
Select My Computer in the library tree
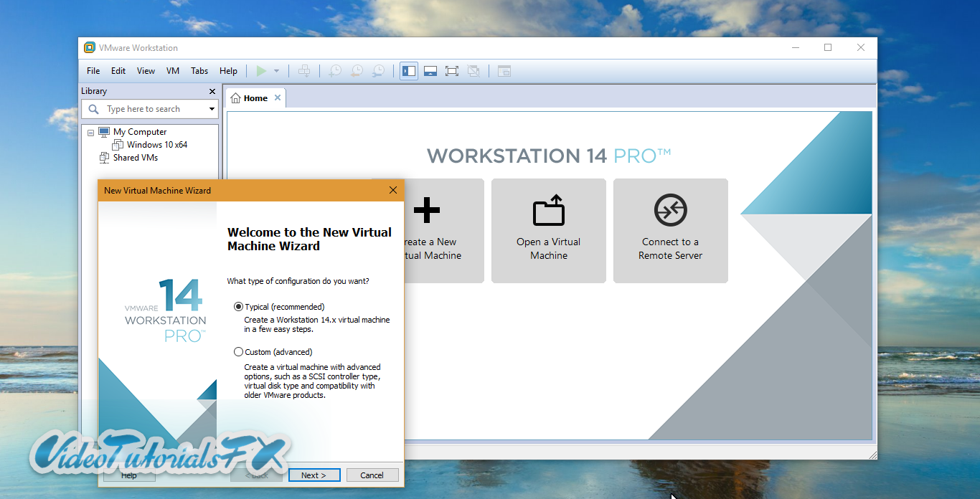point(140,132)
